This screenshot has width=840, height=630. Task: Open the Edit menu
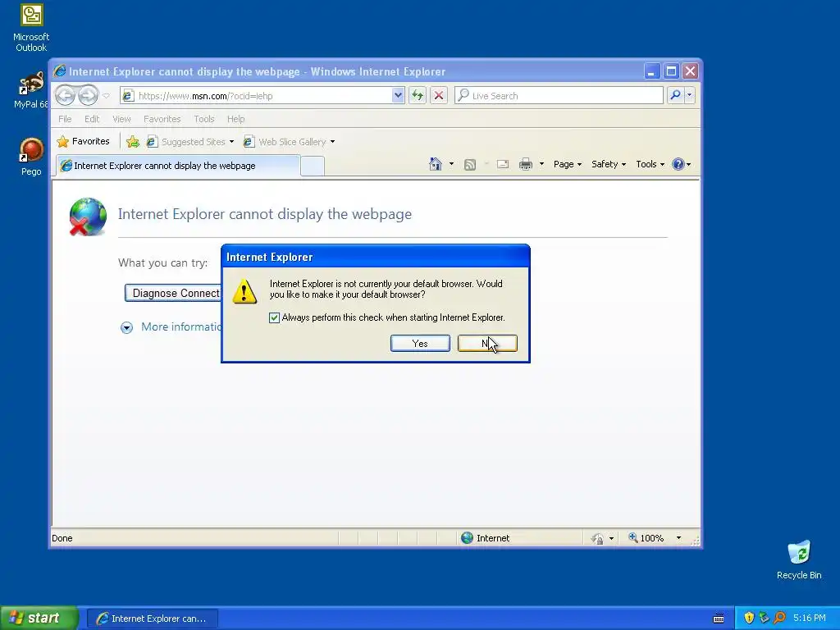point(92,119)
